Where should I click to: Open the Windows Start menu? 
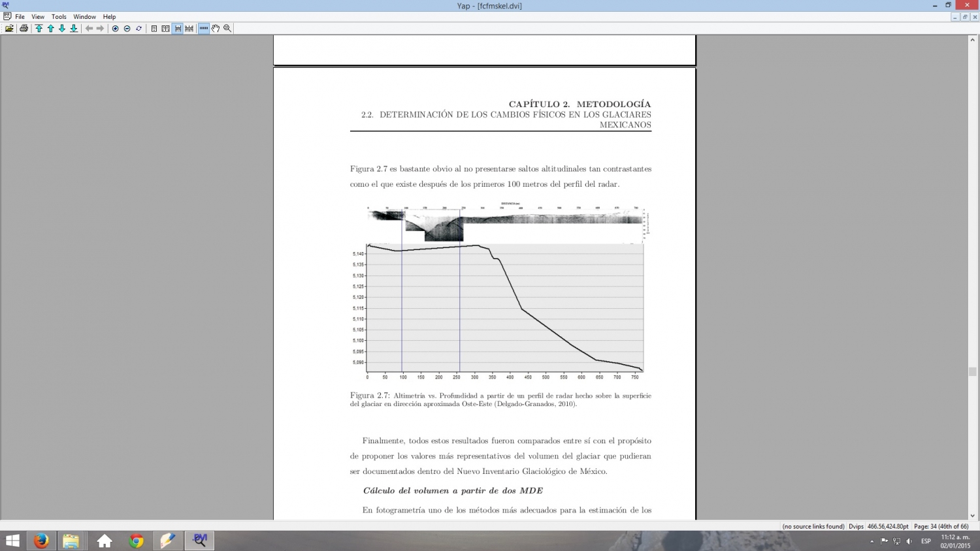click(12, 541)
